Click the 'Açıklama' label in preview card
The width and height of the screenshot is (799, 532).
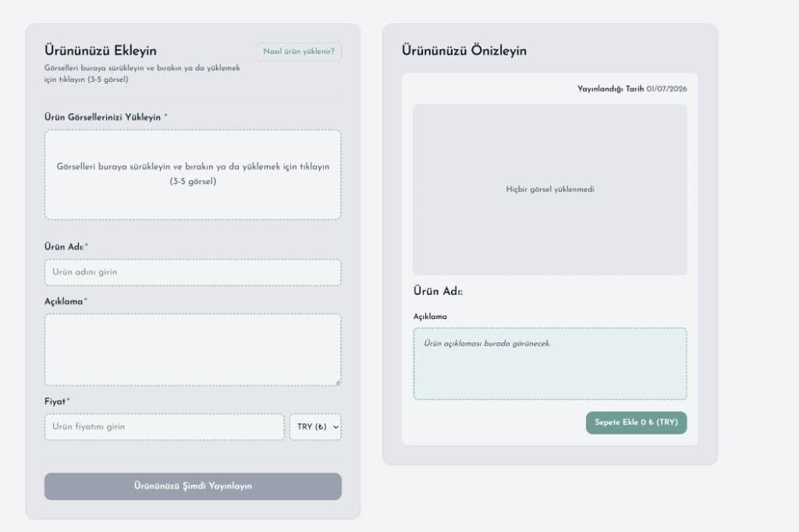430,317
